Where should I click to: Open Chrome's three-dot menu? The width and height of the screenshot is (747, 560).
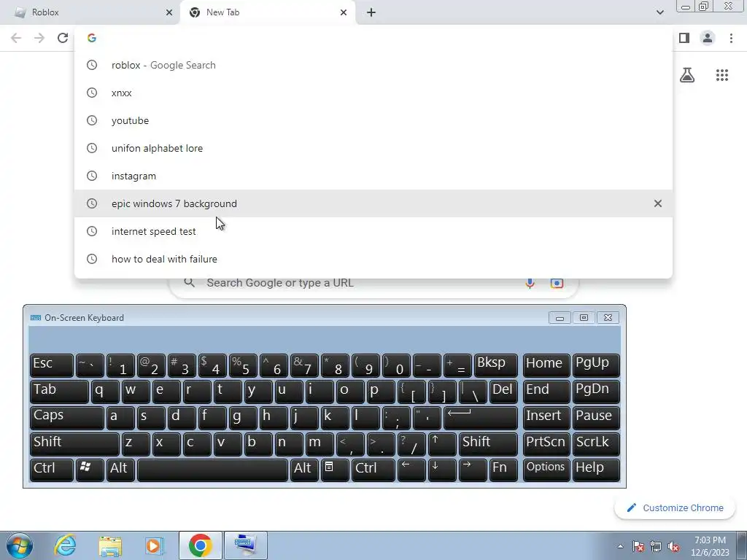pos(731,38)
